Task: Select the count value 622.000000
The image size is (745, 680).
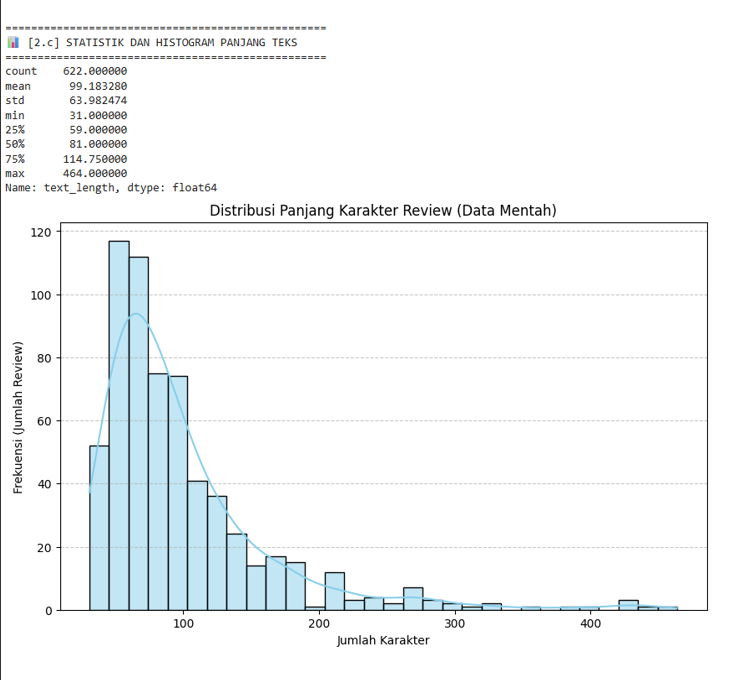Action: tap(95, 71)
